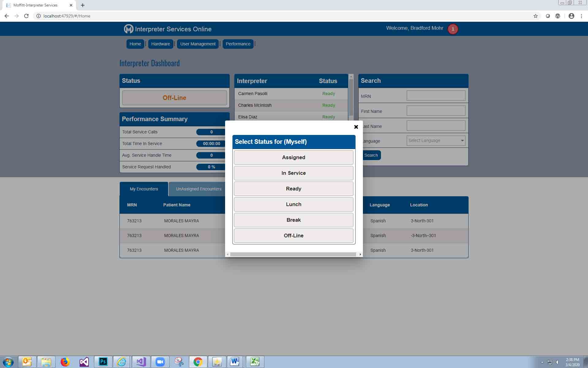
Task: Open the Chrome profile account icon
Action: tap(571, 16)
